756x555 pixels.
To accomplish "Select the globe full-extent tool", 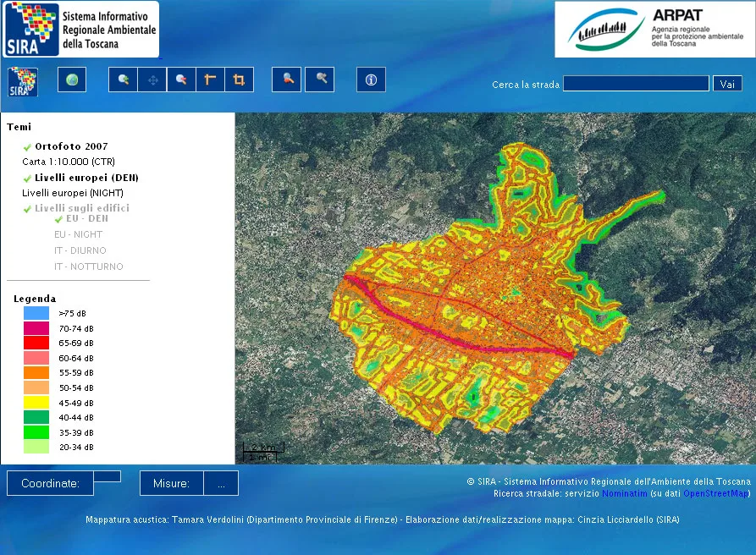I will coord(71,79).
